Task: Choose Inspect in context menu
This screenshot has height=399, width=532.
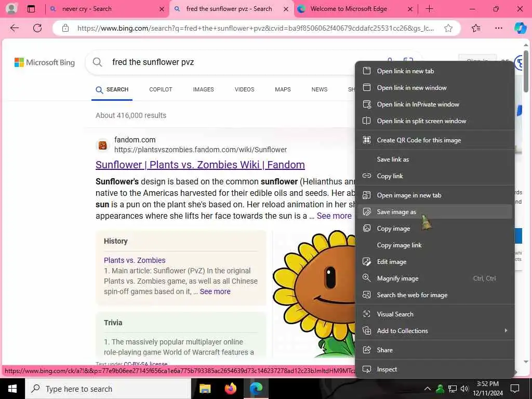Action: 434,369
